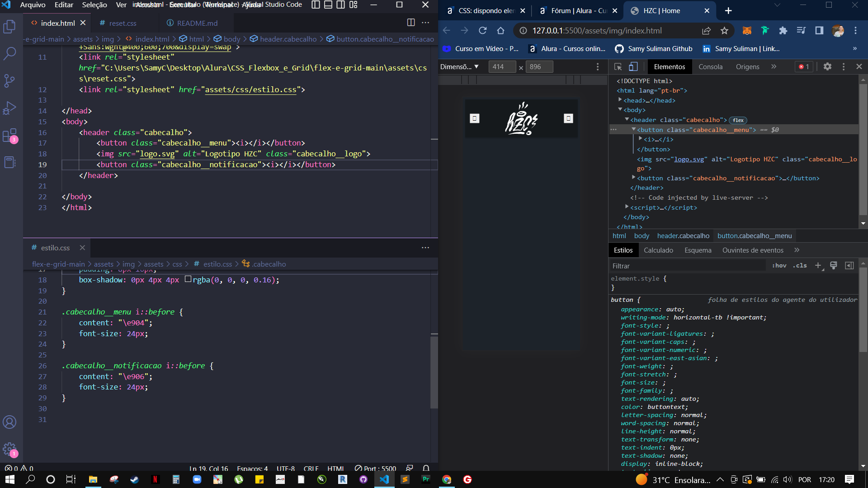Open the rgba box-shadow color swatch
This screenshot has width=868, height=488.
188,279
